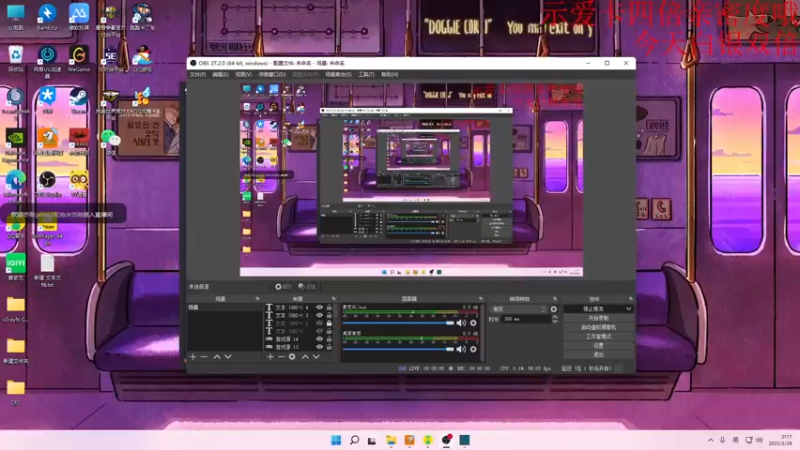Open the 帮助(H) menu
The height and width of the screenshot is (450, 800).
pos(389,74)
